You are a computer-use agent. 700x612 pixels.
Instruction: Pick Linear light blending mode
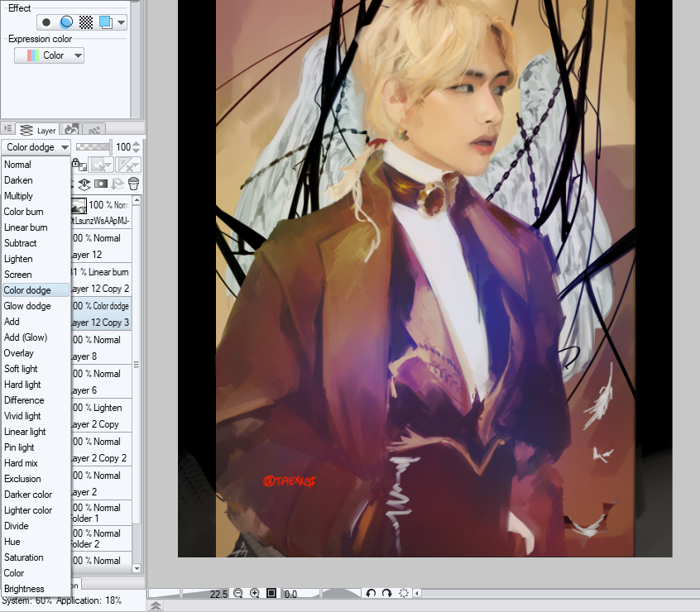[x=36, y=432]
